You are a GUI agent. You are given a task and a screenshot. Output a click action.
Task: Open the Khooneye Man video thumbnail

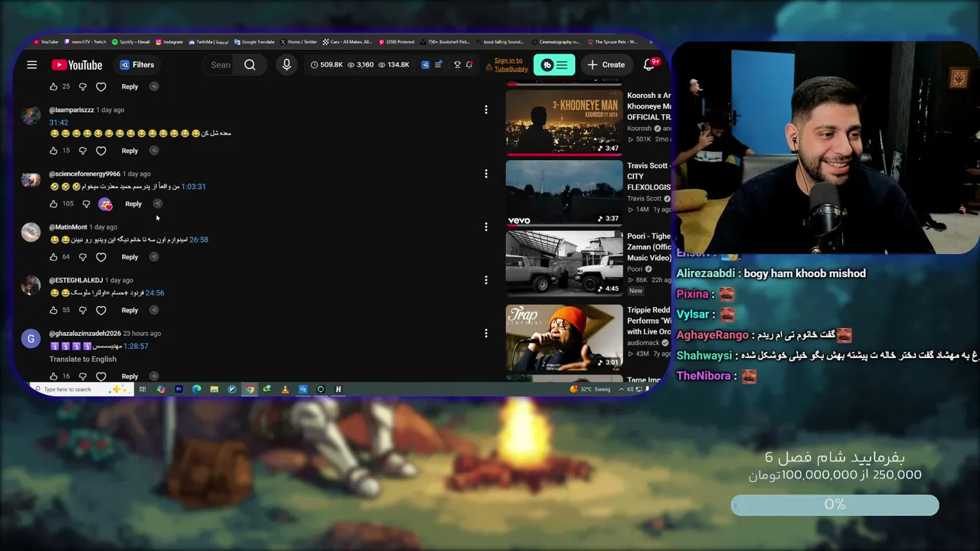click(x=564, y=122)
